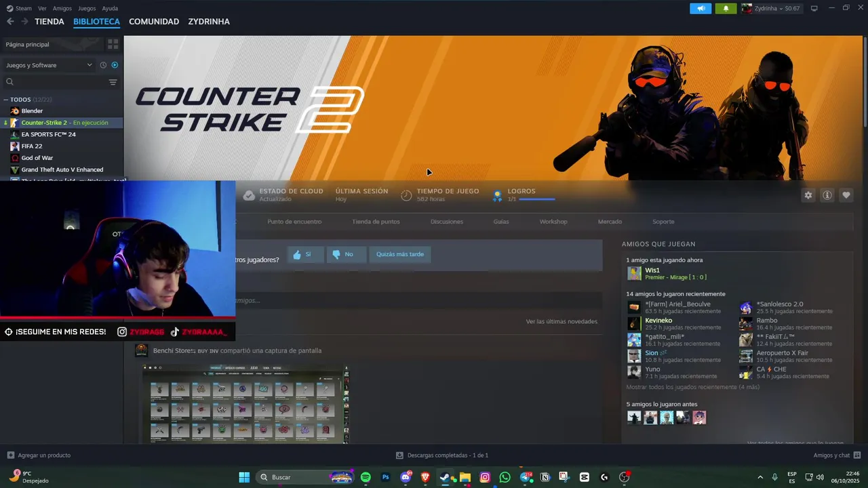
Task: Switch to Big Picture mode icon
Action: (814, 8)
